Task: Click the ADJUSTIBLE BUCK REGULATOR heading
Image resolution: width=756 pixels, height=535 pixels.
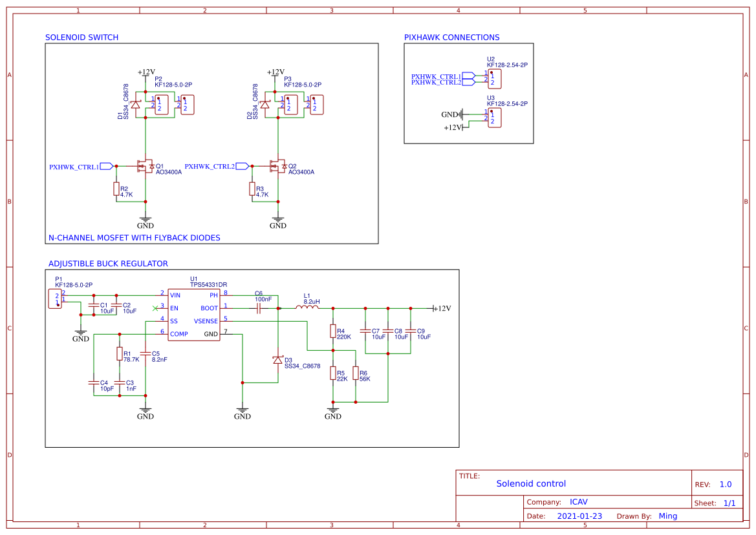Action: coord(107,264)
